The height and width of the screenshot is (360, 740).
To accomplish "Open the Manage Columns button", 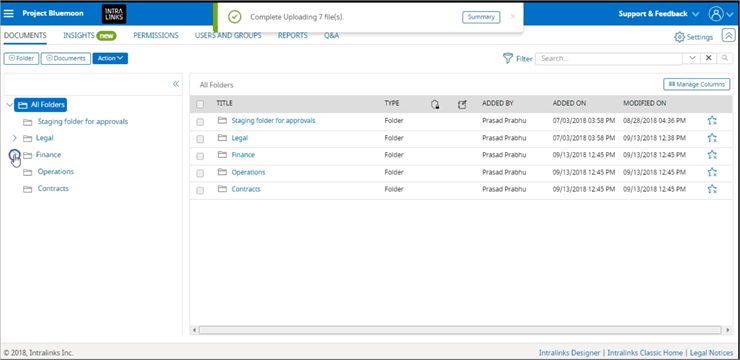I will coord(697,84).
